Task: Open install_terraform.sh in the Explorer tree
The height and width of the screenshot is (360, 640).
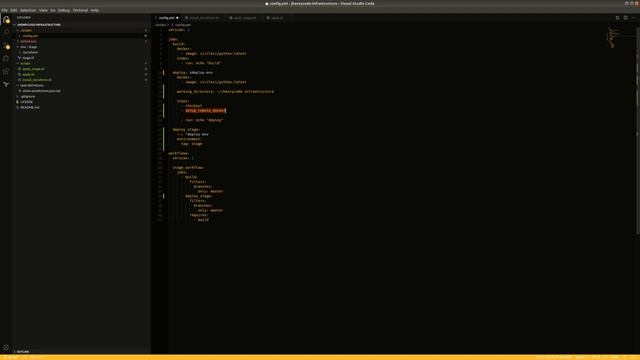Action: click(82, 80)
